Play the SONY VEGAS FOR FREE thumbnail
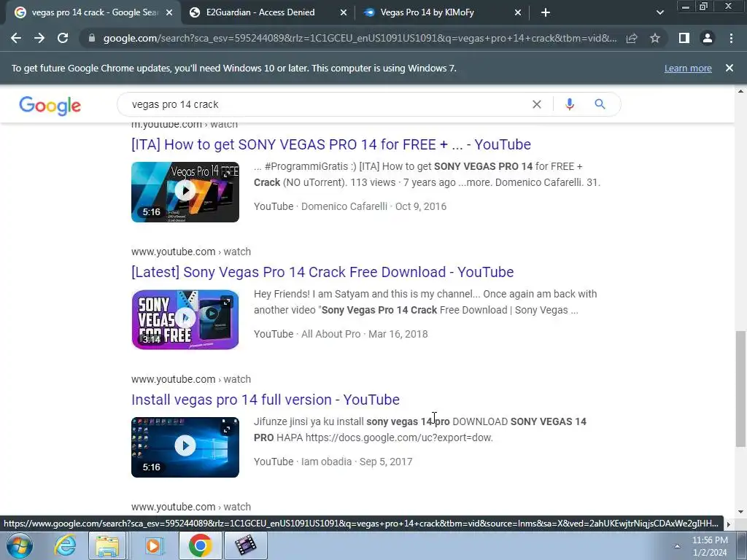Image resolution: width=747 pixels, height=560 pixels. click(x=185, y=319)
